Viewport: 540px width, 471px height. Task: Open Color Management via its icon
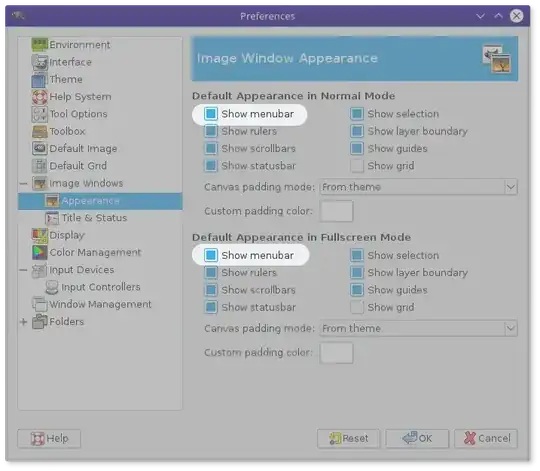click(40, 252)
